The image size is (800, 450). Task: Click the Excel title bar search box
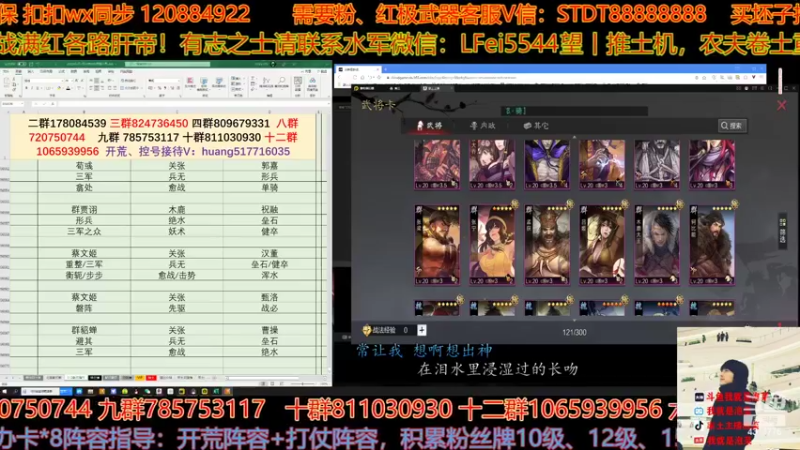[167, 64]
